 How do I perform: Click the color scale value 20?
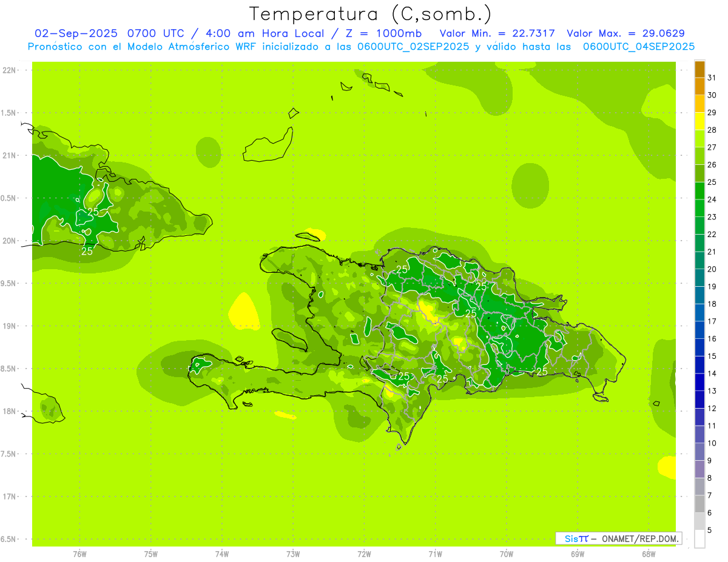pos(712,269)
